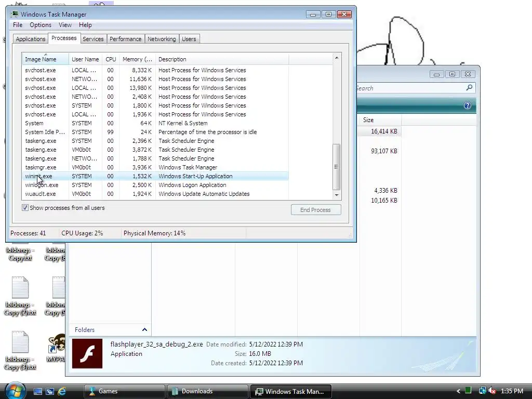Open the File menu
The width and height of the screenshot is (532, 399).
click(x=18, y=25)
